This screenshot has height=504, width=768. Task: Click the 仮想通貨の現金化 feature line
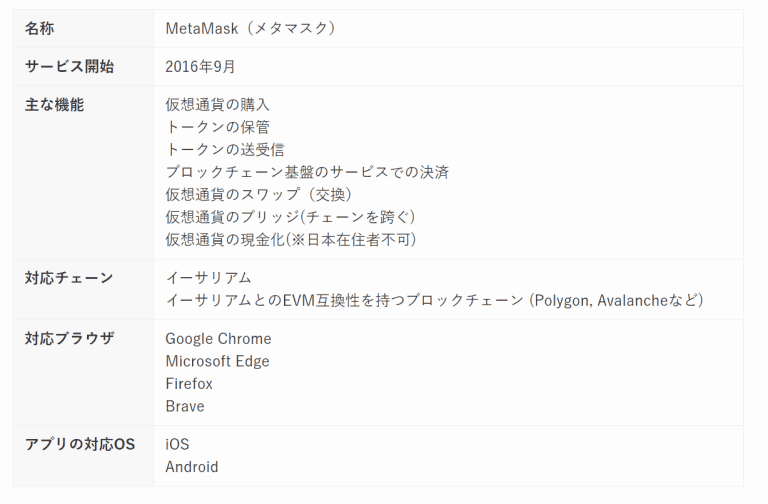point(290,240)
